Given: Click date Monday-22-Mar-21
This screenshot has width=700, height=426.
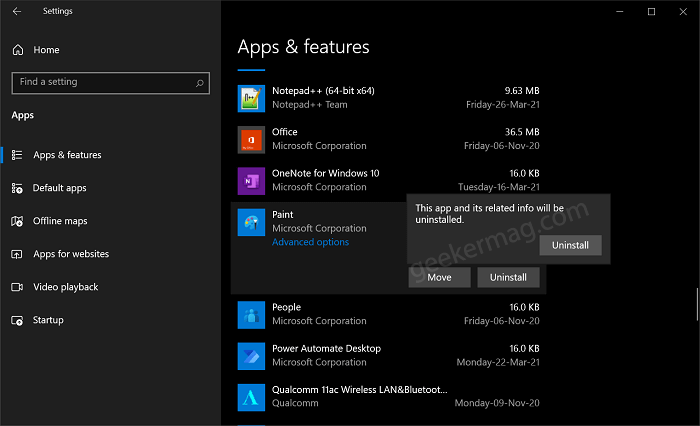Looking at the screenshot, I should [498, 362].
